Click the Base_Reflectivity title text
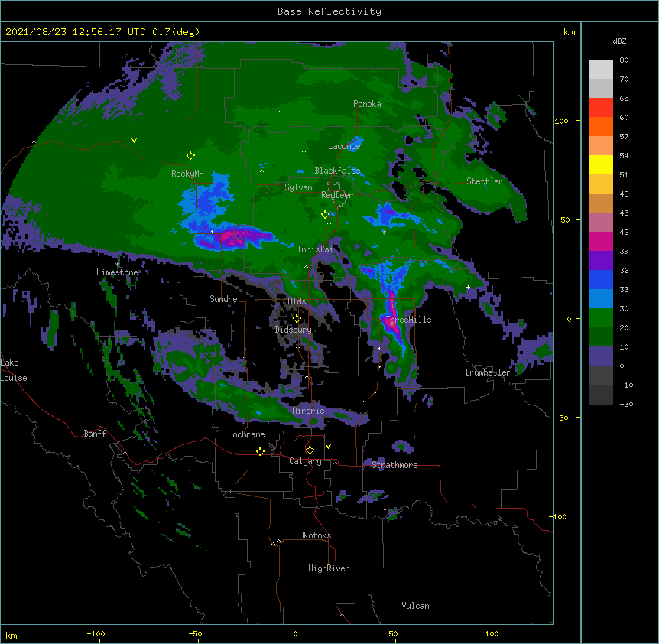 click(329, 11)
